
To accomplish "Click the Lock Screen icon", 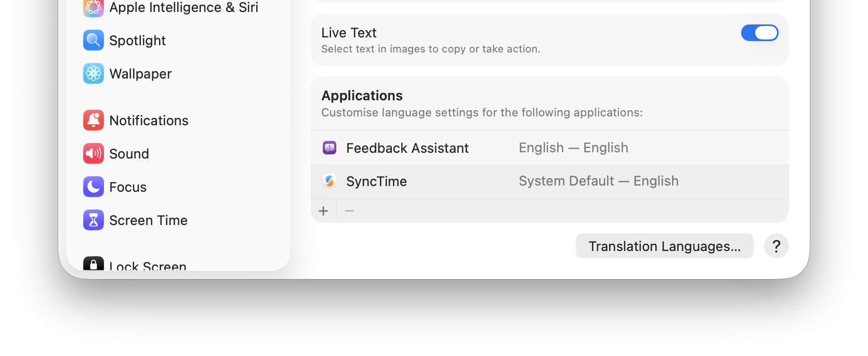I will [x=94, y=265].
